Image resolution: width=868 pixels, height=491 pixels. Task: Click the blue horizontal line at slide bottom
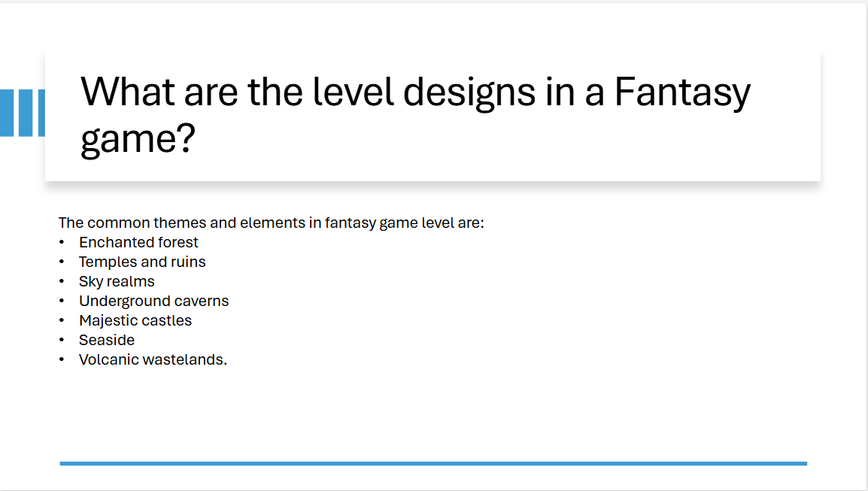[x=433, y=463]
